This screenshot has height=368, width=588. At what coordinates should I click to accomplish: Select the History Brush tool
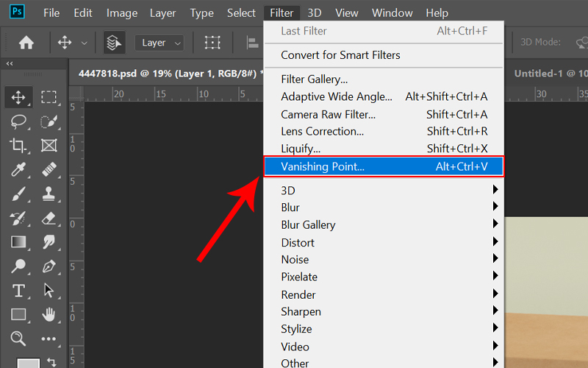(18, 218)
